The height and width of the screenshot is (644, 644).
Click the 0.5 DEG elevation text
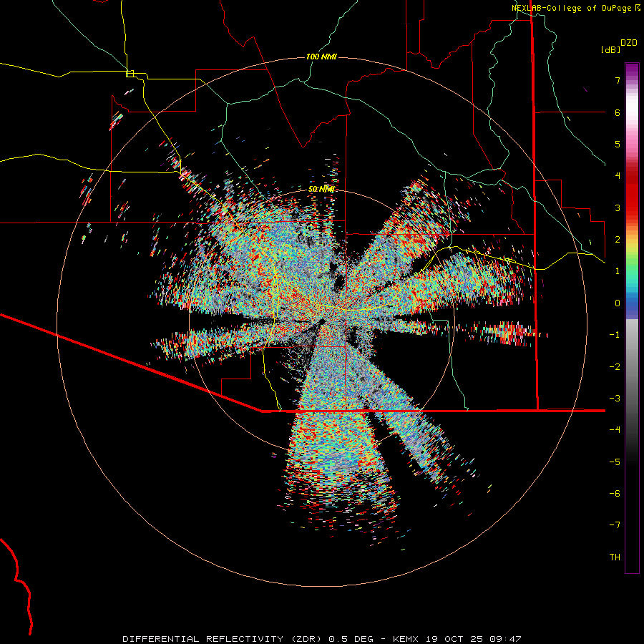[351, 639]
